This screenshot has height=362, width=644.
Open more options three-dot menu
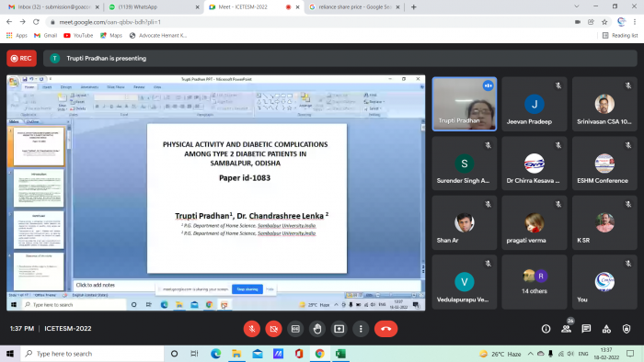point(361,329)
